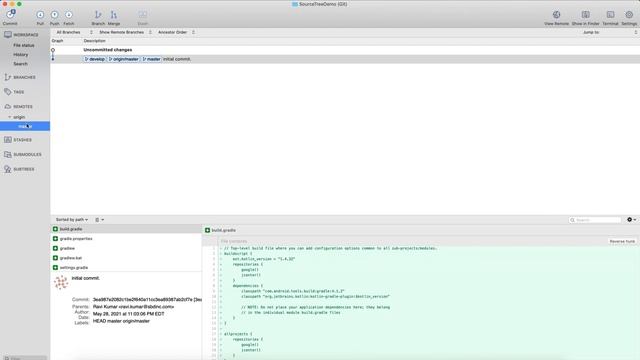640x360 pixels.
Task: Select the Uncommitted changes row
Action: [x=345, y=50]
